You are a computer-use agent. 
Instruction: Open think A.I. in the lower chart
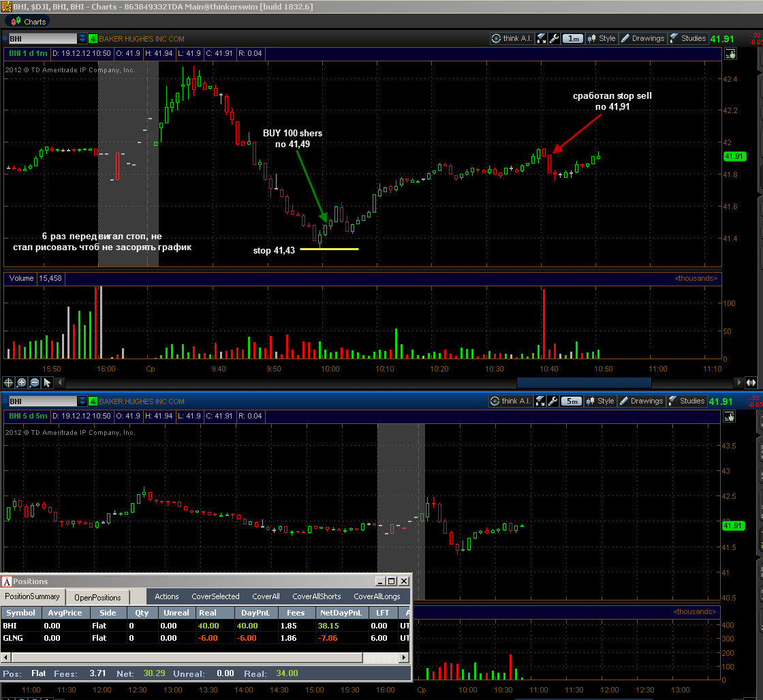pos(510,401)
